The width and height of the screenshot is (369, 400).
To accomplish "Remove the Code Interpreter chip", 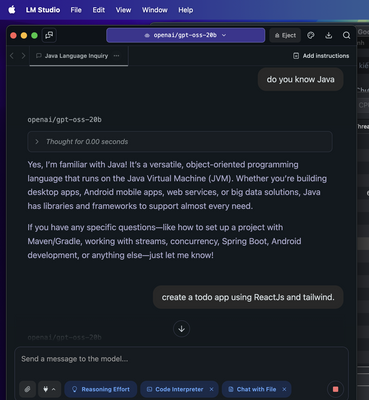I will 211,389.
